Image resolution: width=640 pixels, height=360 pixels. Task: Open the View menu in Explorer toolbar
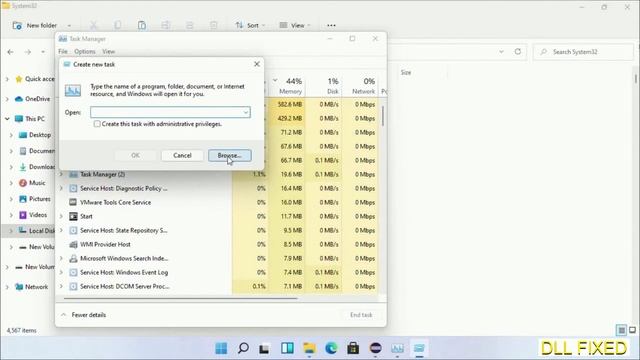tap(295, 25)
